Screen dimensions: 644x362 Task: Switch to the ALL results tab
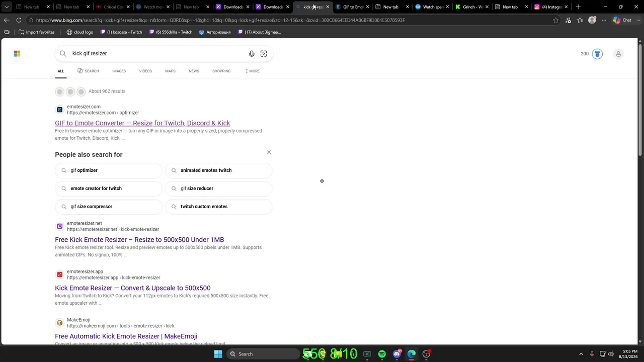(x=61, y=71)
